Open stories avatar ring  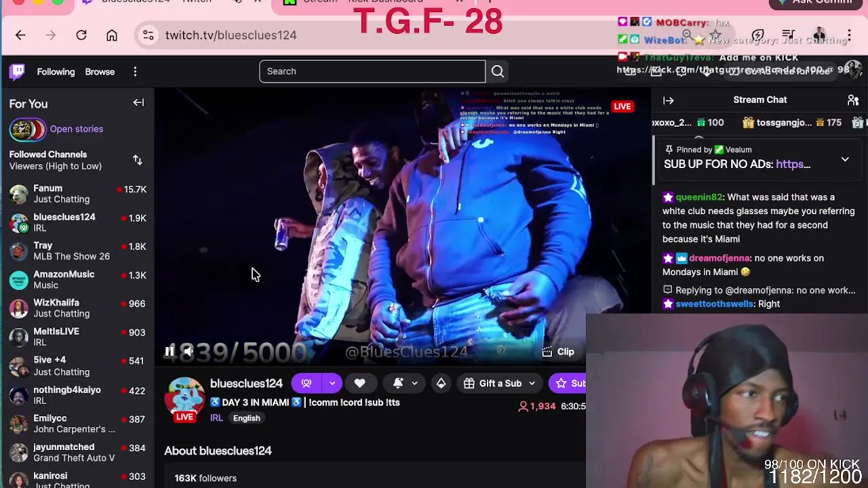(27, 129)
